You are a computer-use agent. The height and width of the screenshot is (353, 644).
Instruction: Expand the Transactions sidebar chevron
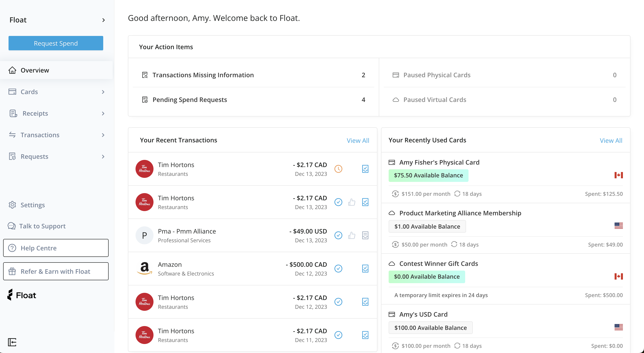click(x=103, y=135)
